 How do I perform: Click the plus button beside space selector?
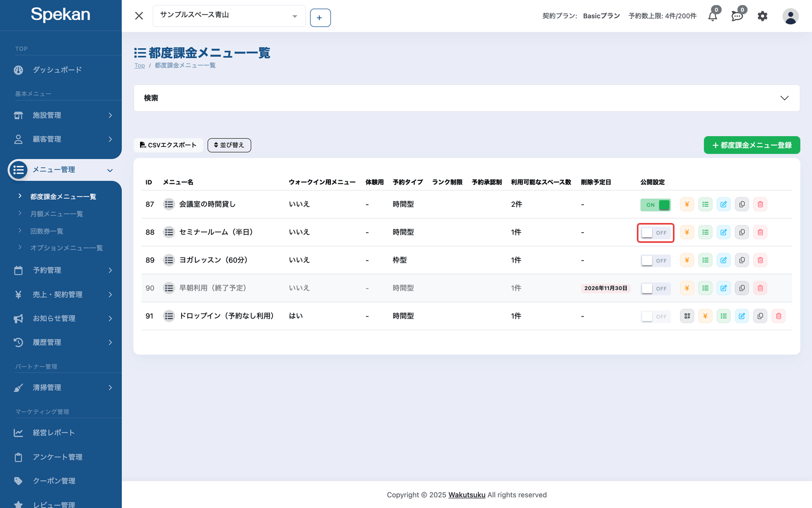[x=320, y=18]
